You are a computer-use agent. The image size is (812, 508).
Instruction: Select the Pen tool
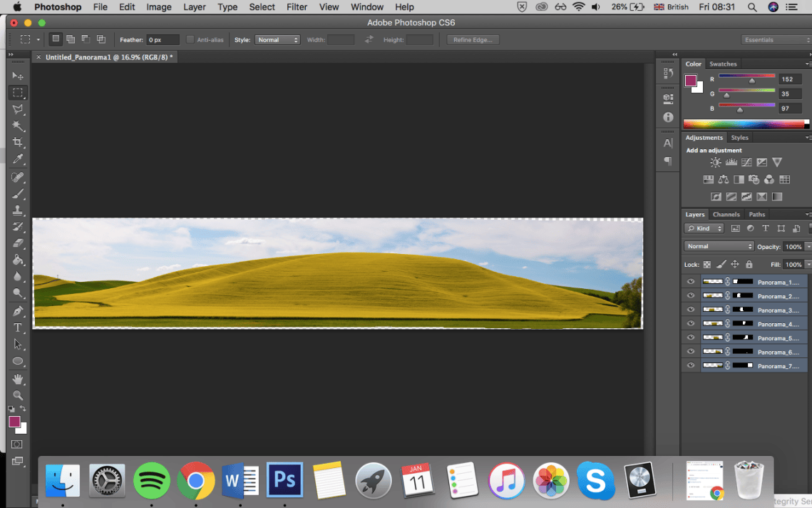pyautogui.click(x=18, y=311)
